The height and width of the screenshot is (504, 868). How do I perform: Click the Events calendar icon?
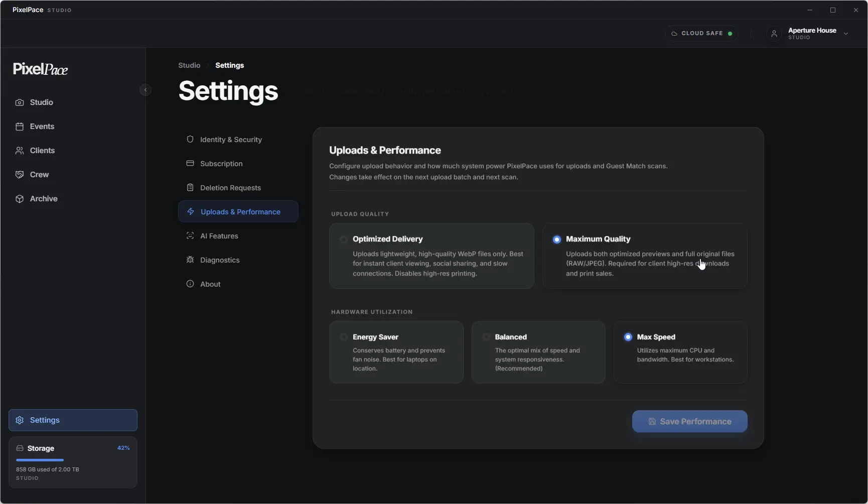[20, 127]
